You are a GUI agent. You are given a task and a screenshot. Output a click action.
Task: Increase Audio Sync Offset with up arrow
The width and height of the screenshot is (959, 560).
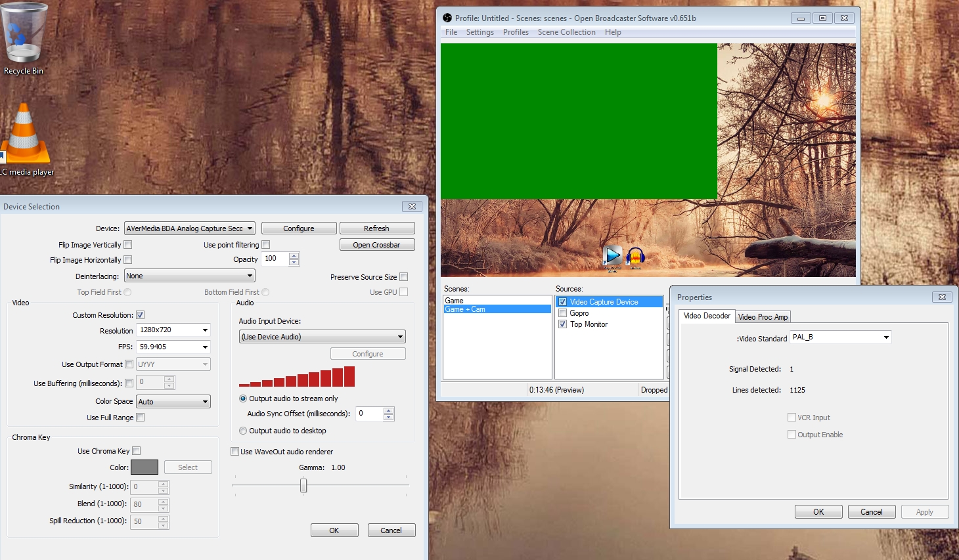point(389,410)
